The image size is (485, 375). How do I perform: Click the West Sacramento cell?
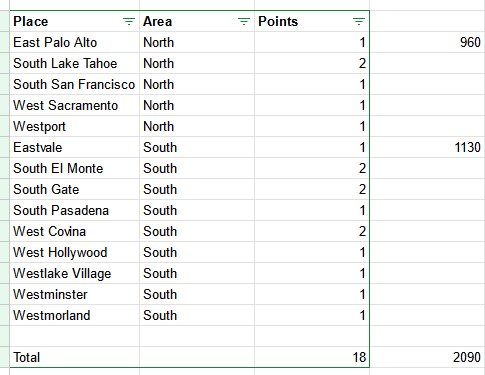75,105
